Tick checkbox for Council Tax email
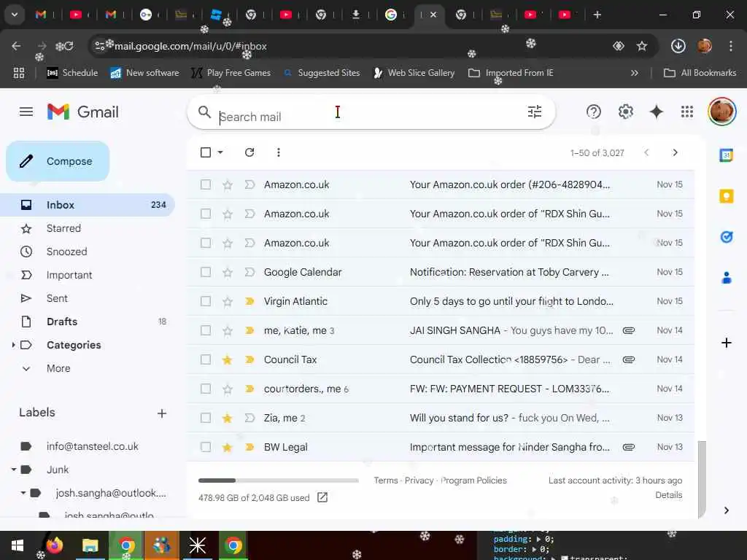This screenshot has height=560, width=747. coord(206,359)
